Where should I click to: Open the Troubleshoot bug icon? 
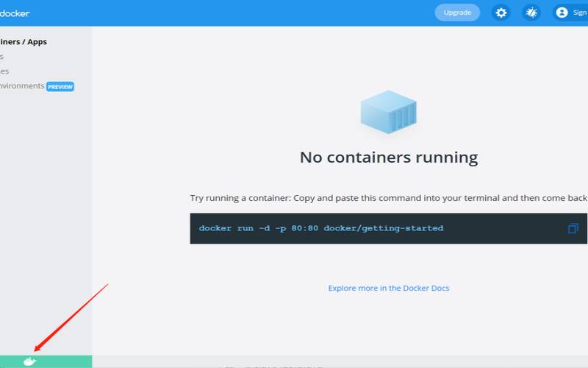coord(531,13)
